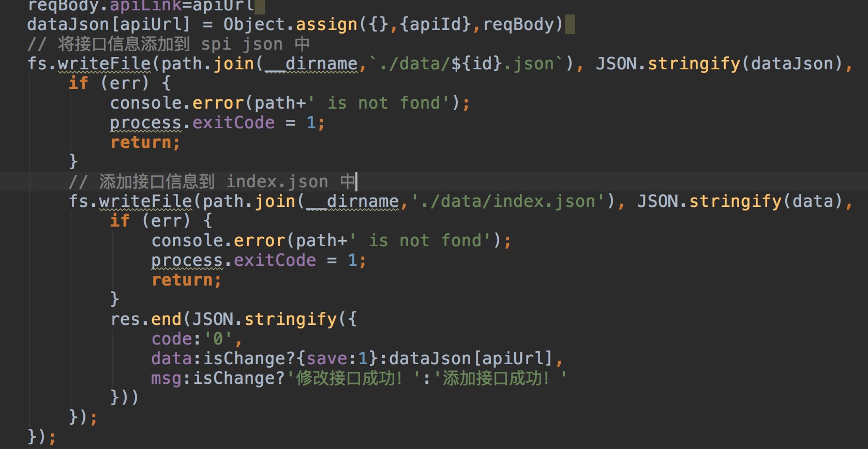Click JSON.stringify(dataJson) call

pyautogui.click(x=720, y=64)
